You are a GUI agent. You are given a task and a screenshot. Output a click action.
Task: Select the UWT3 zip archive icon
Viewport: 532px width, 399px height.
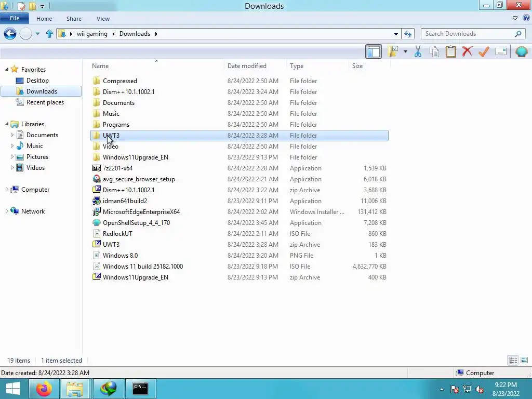(96, 244)
